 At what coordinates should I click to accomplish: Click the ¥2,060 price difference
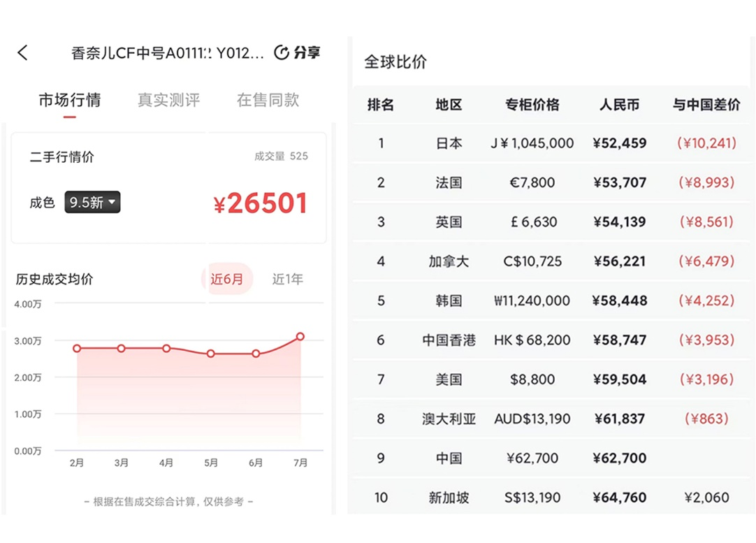pos(707,498)
